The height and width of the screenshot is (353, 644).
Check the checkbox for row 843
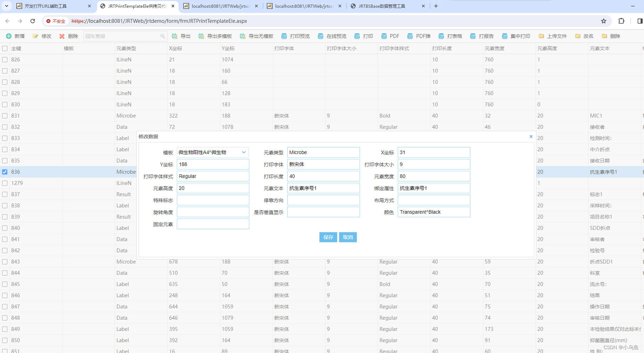click(5, 262)
